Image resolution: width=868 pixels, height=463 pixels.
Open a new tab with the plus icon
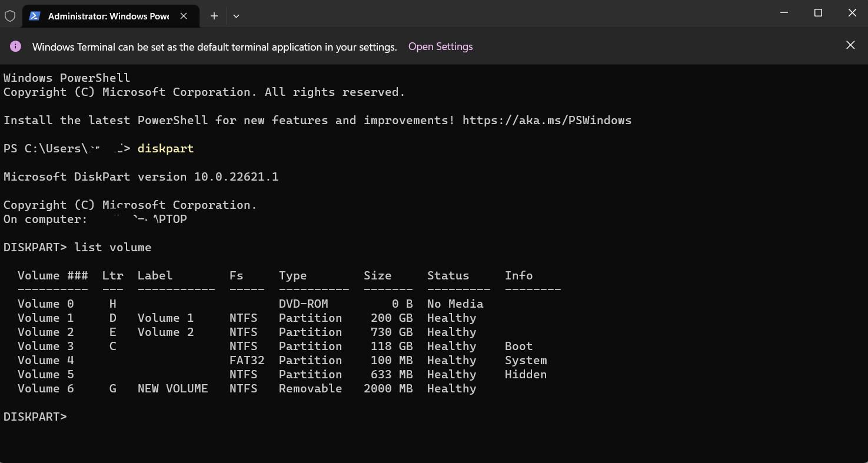(x=214, y=16)
